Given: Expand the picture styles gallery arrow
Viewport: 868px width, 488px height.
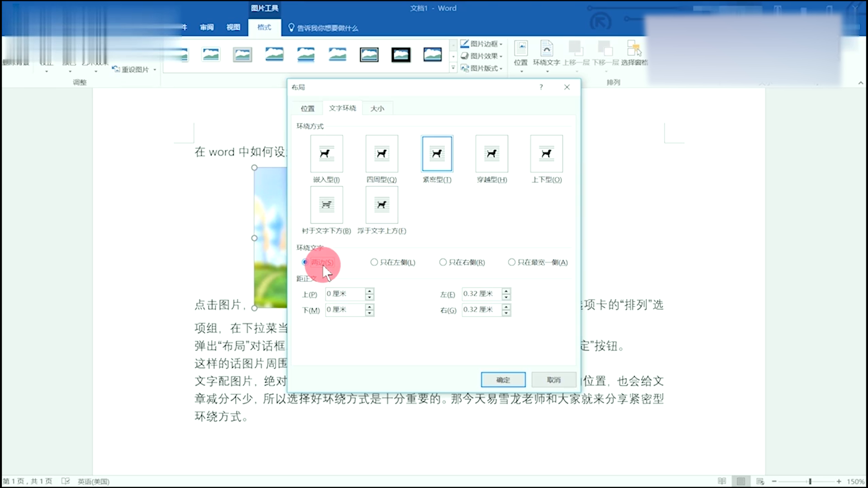Looking at the screenshot, I should [453, 68].
